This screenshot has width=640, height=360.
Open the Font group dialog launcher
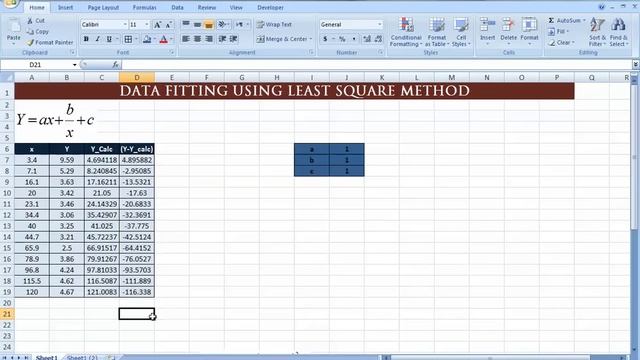172,53
